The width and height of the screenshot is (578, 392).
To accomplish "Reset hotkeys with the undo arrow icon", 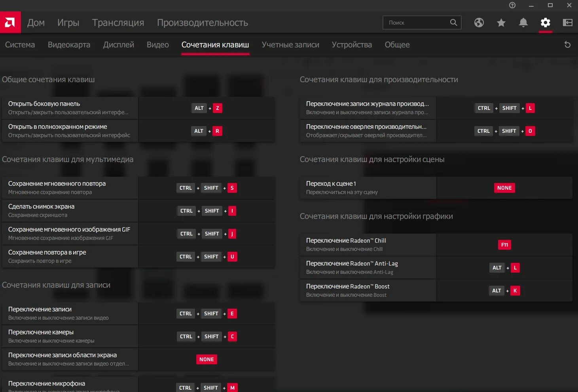I will click(567, 45).
